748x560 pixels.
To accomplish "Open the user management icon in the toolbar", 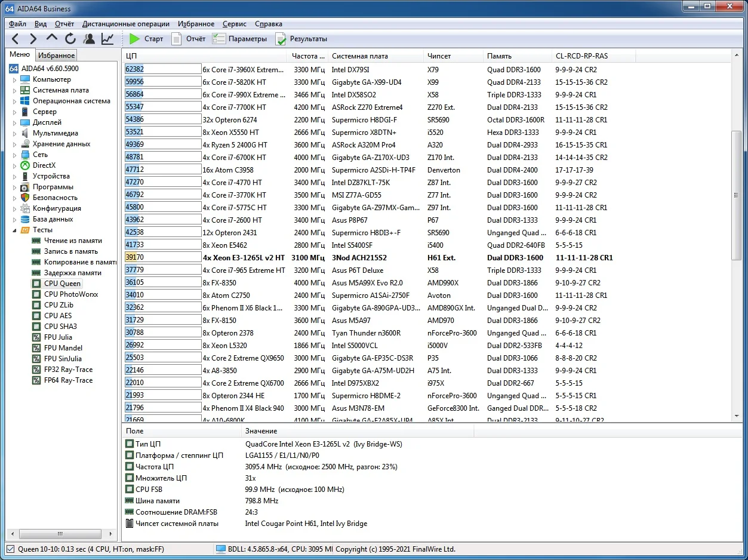I will (89, 39).
